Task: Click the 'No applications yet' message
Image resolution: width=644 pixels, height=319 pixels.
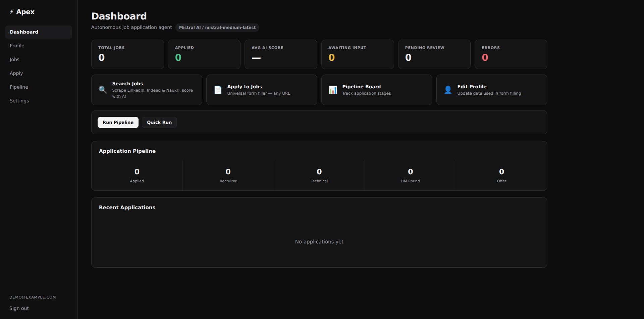Action: click(x=319, y=242)
